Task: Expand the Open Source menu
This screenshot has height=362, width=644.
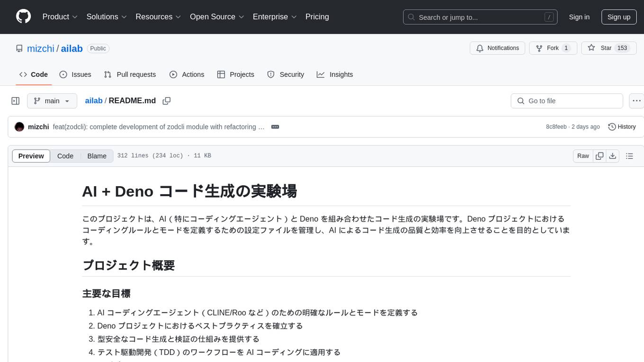Action: (x=217, y=17)
